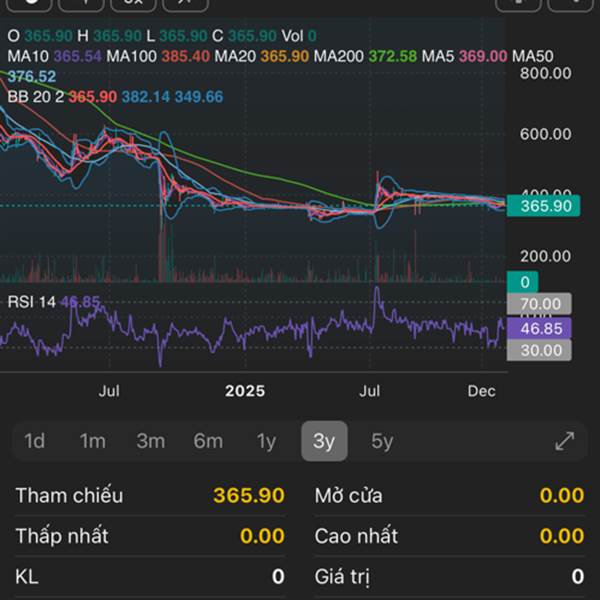600x600 pixels.
Task: Click the RSI 30.00 oversold level tag
Action: coord(538,350)
